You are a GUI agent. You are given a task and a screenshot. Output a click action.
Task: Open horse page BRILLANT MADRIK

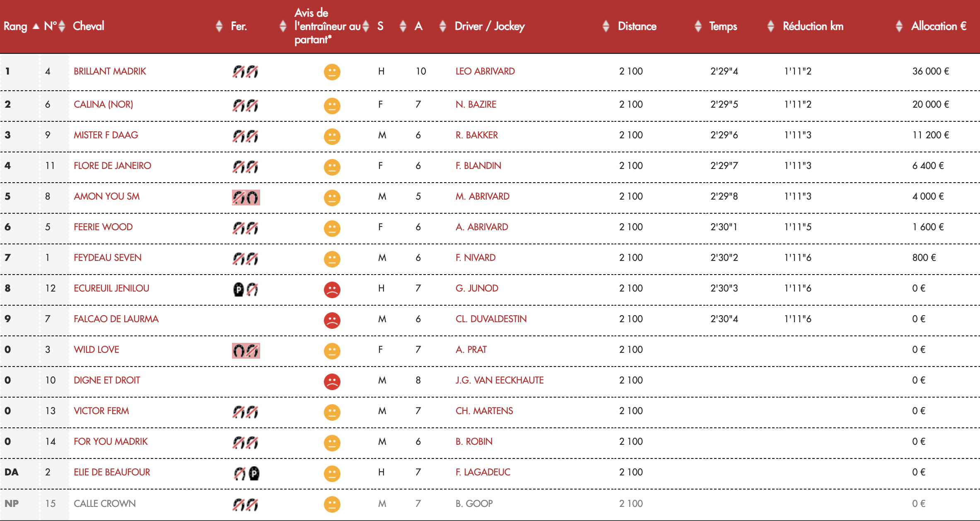pos(110,71)
